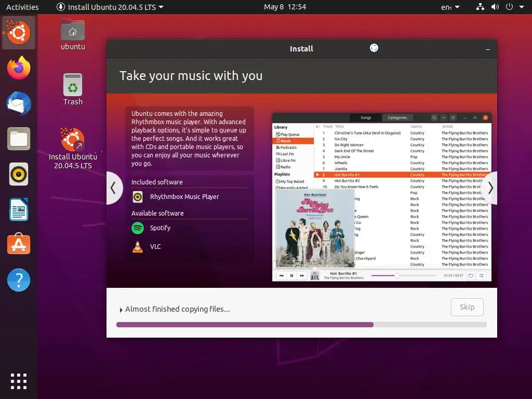Click the volume icon in top bar
The height and width of the screenshot is (399, 532).
coord(495,7)
